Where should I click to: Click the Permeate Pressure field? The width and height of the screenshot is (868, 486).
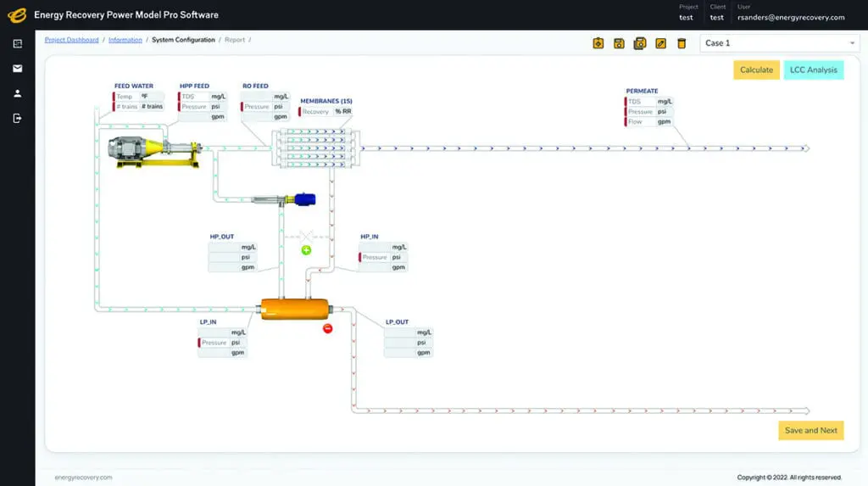[648, 111]
